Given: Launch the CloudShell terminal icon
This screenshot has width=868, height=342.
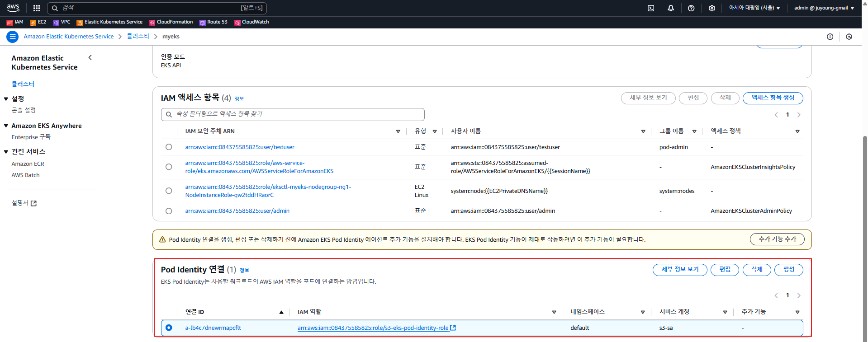Looking at the screenshot, I should pos(651,8).
